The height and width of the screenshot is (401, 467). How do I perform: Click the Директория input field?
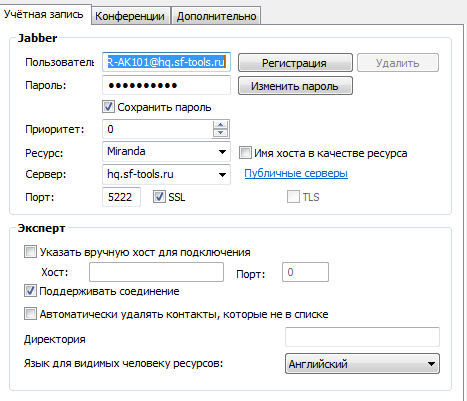coord(362,337)
